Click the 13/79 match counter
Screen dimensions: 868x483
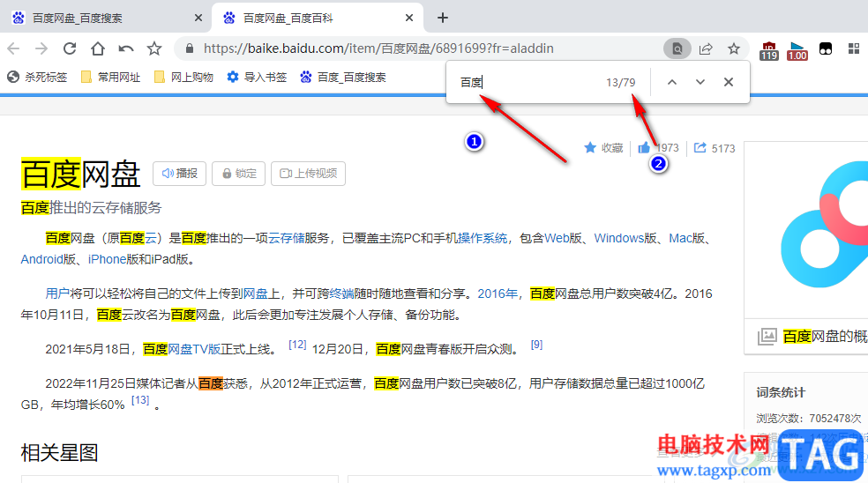click(620, 83)
